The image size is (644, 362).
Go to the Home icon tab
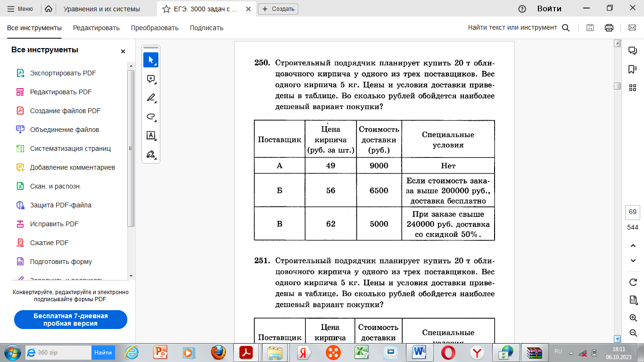tap(48, 8)
